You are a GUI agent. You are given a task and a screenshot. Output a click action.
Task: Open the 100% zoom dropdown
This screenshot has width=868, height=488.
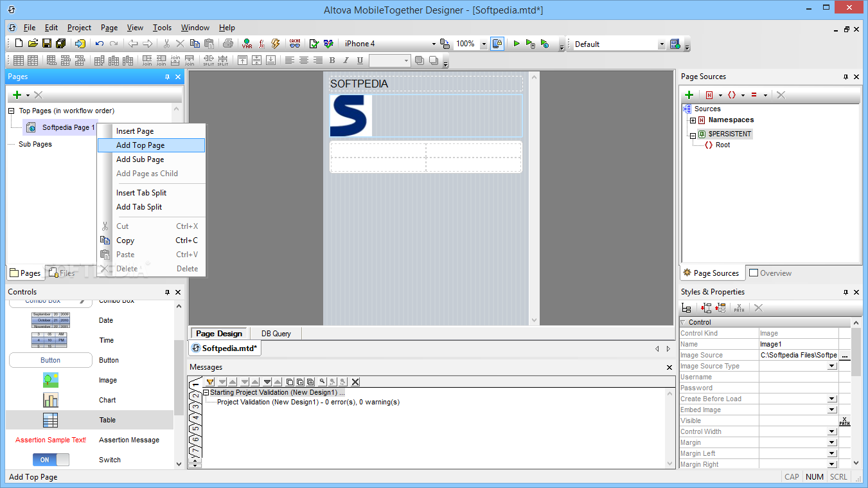pos(483,44)
